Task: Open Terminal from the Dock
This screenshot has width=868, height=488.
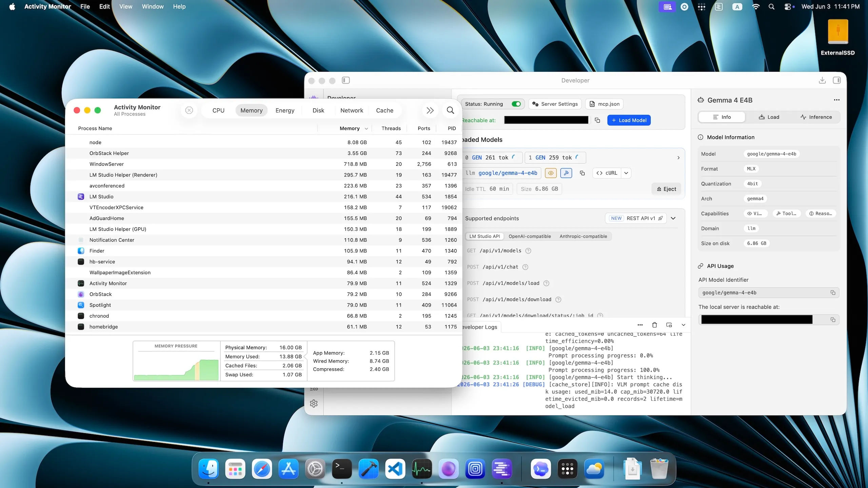Action: click(342, 469)
